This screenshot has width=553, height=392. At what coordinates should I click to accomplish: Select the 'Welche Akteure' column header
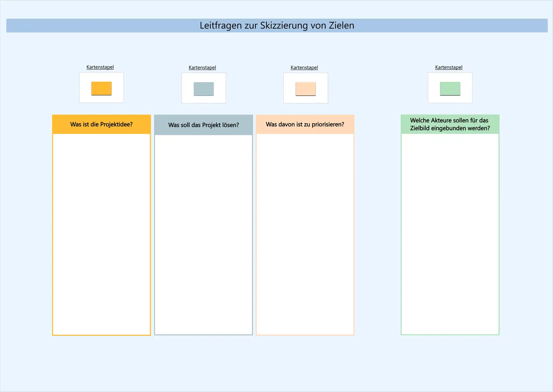point(450,124)
